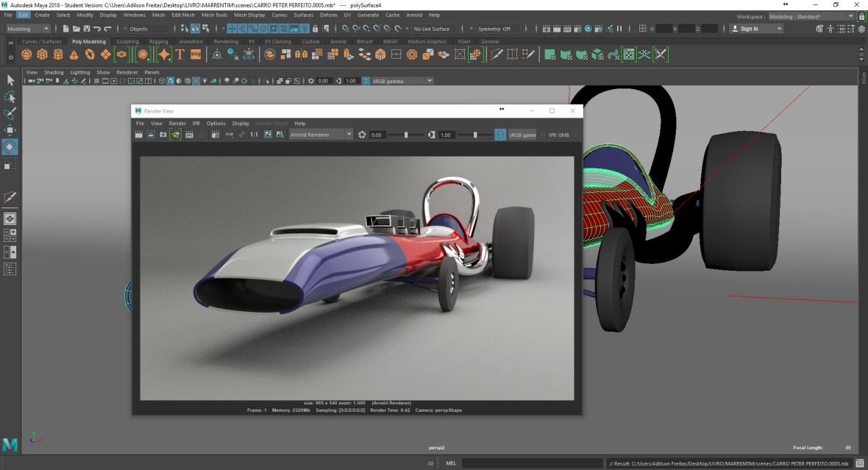Select the Move tool in the toolbox
The image size is (868, 470).
point(10,129)
